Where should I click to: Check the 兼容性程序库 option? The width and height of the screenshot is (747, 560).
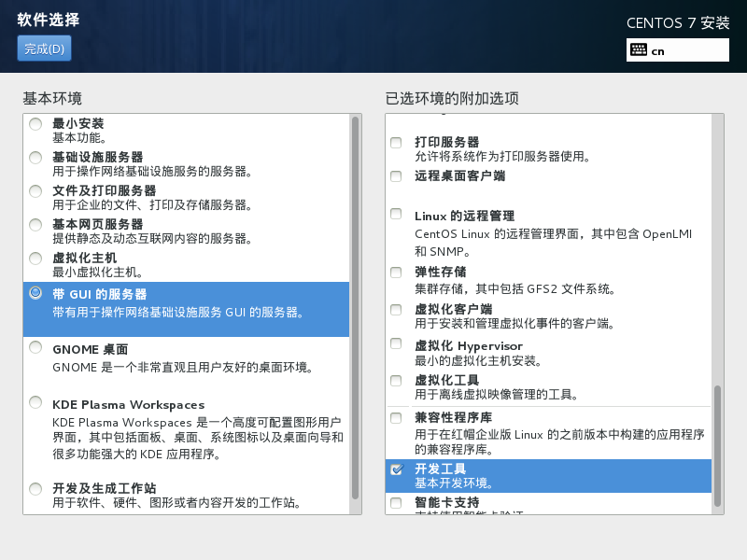point(396,418)
